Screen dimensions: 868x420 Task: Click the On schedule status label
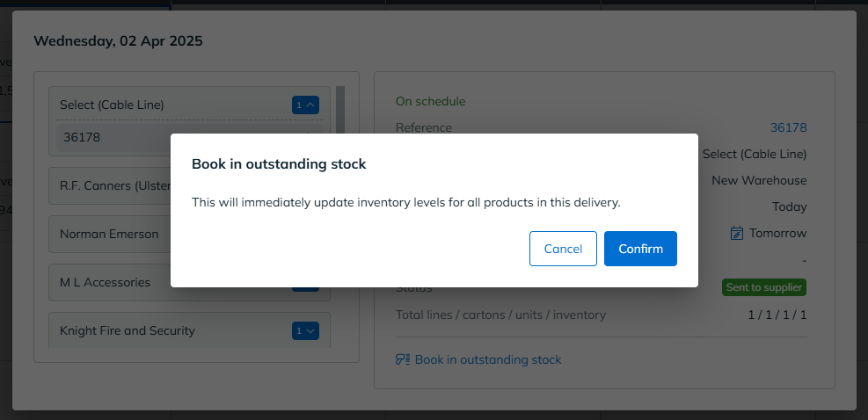[430, 101]
